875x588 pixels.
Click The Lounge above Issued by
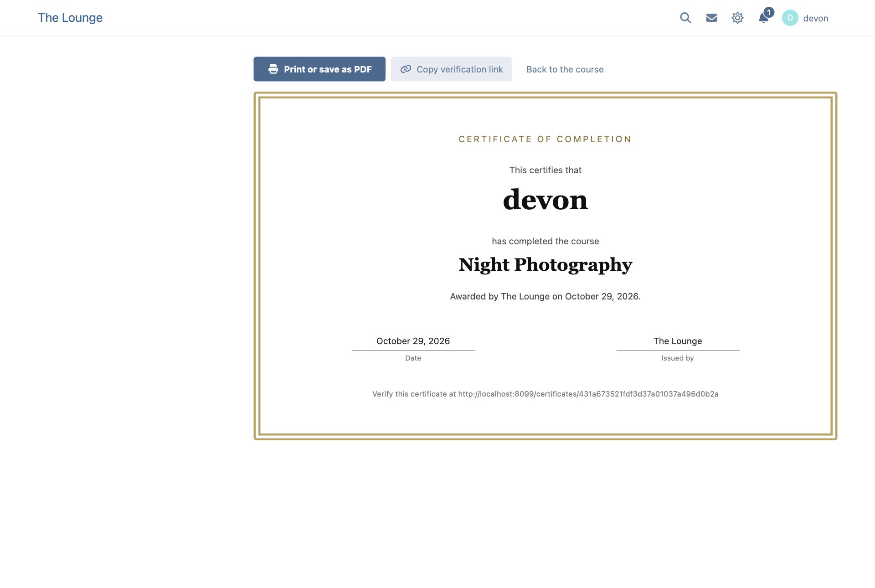677,341
